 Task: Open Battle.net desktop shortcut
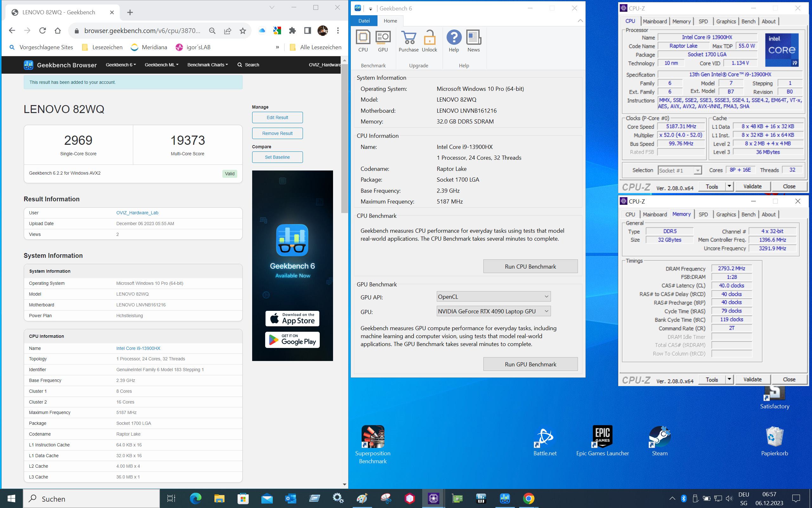[x=545, y=441]
